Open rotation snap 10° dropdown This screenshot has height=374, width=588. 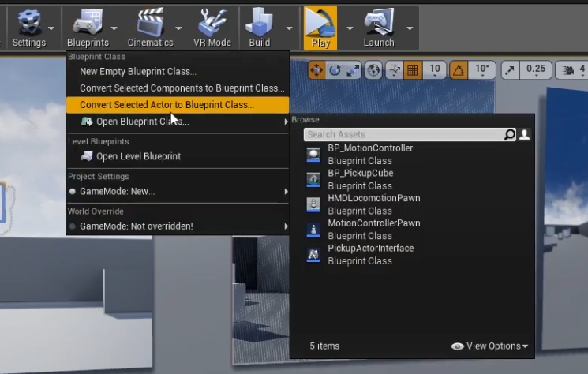point(482,70)
